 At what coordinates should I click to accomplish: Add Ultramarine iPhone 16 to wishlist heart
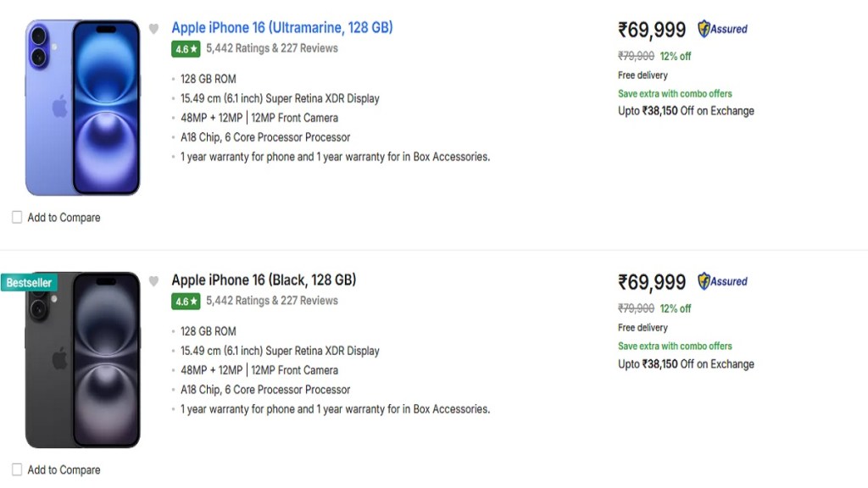(153, 29)
